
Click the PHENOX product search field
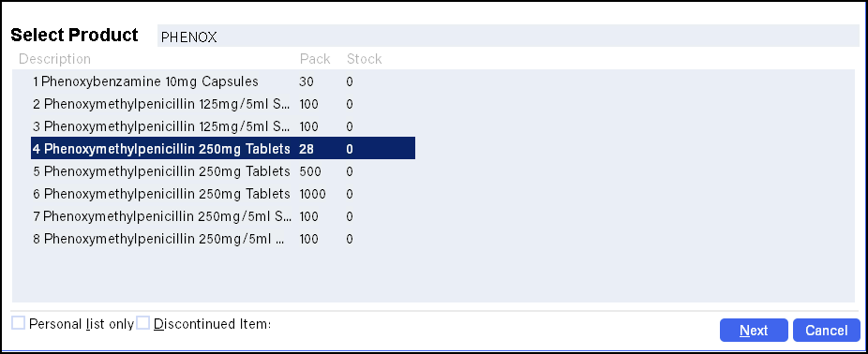pos(508,37)
